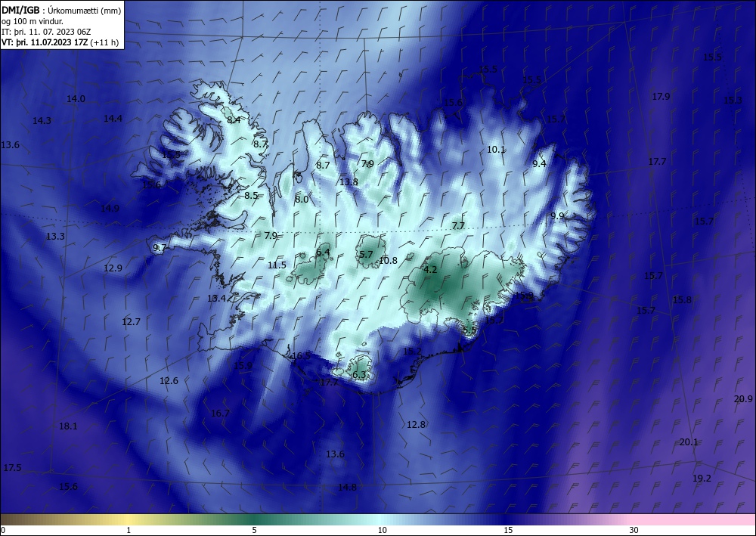756x536 pixels.
Task: Click the "0" label on the color scale
Action: click(x=3, y=530)
